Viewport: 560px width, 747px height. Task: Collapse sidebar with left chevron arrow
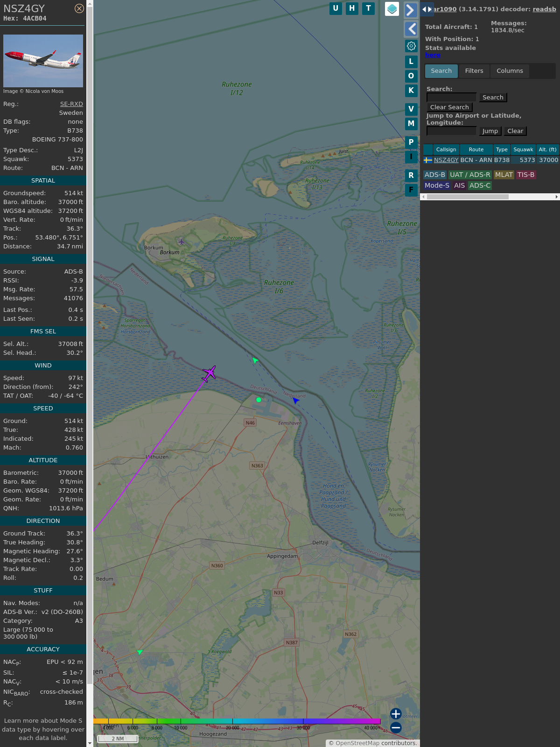(x=411, y=29)
